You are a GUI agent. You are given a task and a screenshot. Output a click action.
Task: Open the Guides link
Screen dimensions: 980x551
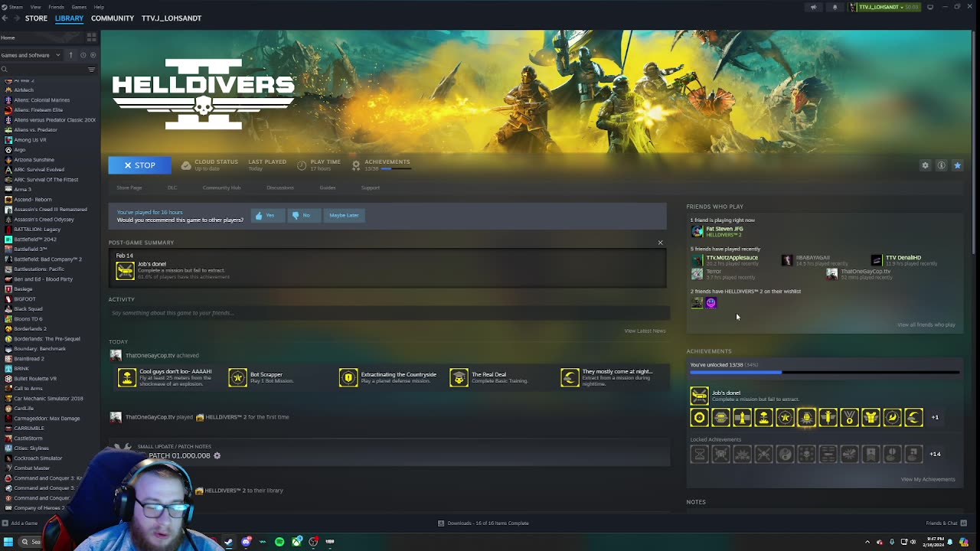point(327,187)
